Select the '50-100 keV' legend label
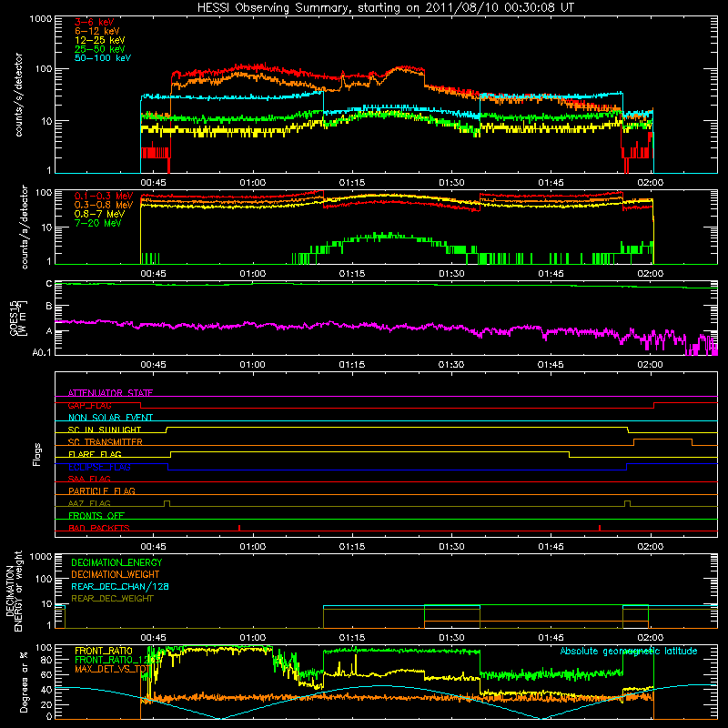Screen dimensions: 728x728 (x=103, y=58)
